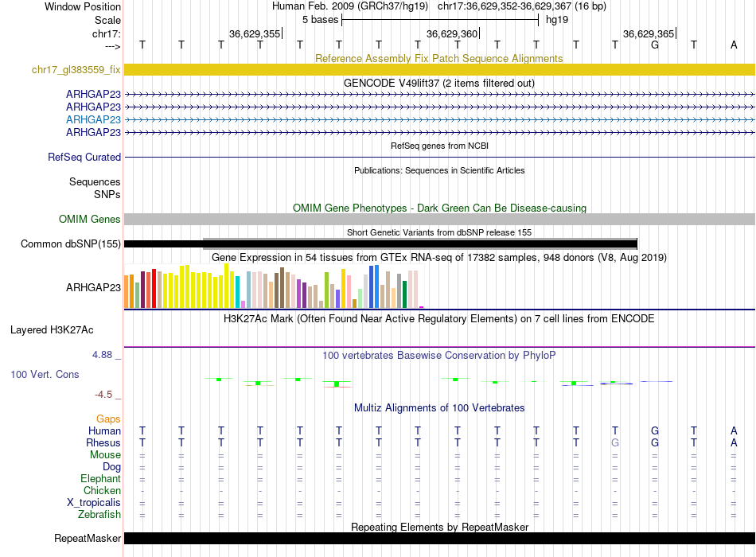The height and width of the screenshot is (557, 756).
Task: Click the 36,629,360 position marker
Action: 452,34
